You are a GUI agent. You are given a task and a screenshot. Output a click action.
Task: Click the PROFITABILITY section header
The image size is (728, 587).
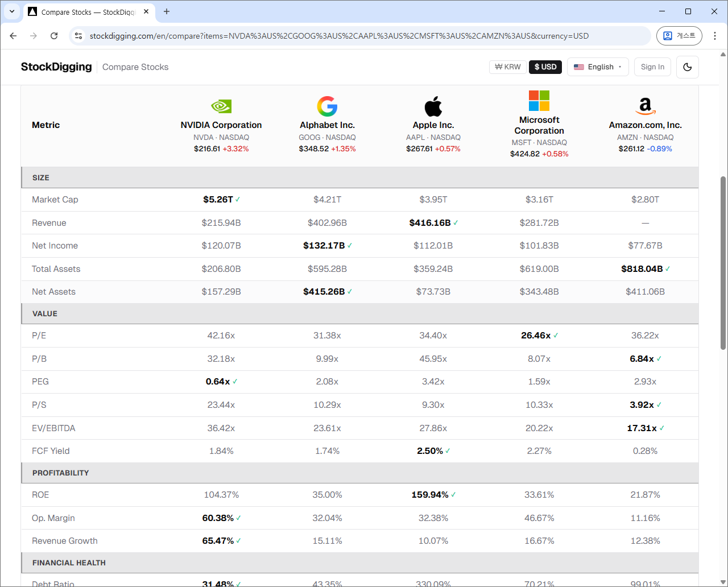[359, 473]
